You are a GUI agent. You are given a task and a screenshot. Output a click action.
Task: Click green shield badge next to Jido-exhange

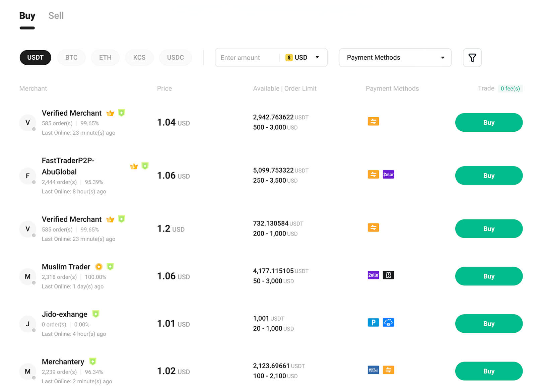coord(96,314)
